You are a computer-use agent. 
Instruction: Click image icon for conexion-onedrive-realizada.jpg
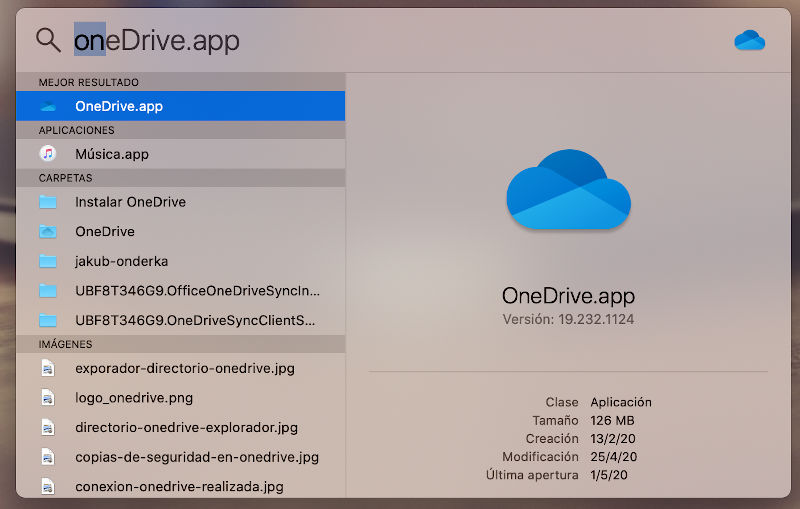(x=48, y=487)
